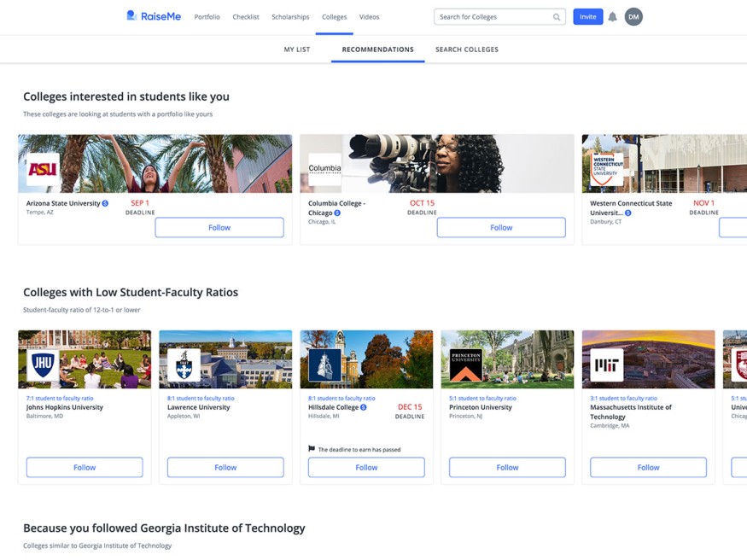Open Johns Hopkins University name link

tap(65, 407)
